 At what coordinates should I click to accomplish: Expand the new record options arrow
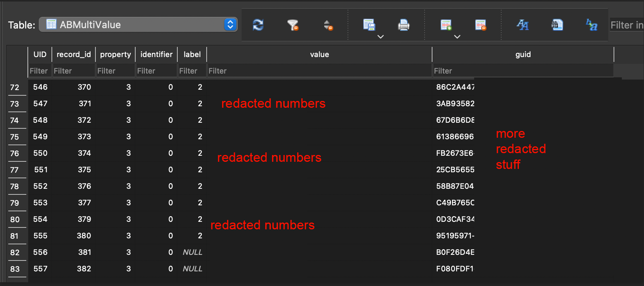(457, 37)
